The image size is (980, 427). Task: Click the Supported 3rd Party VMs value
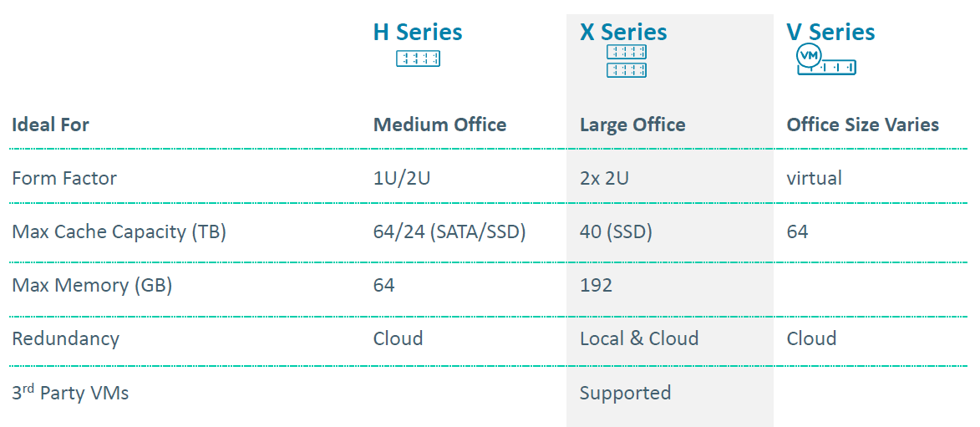626,394
